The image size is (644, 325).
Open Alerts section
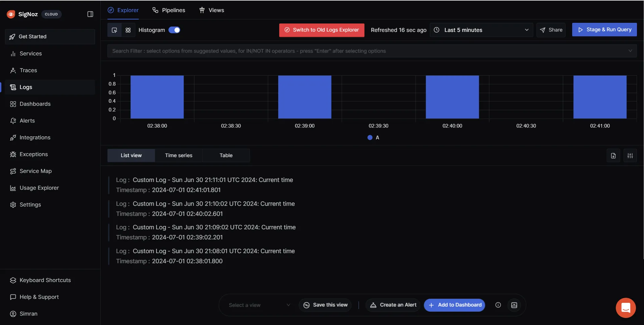(50, 121)
